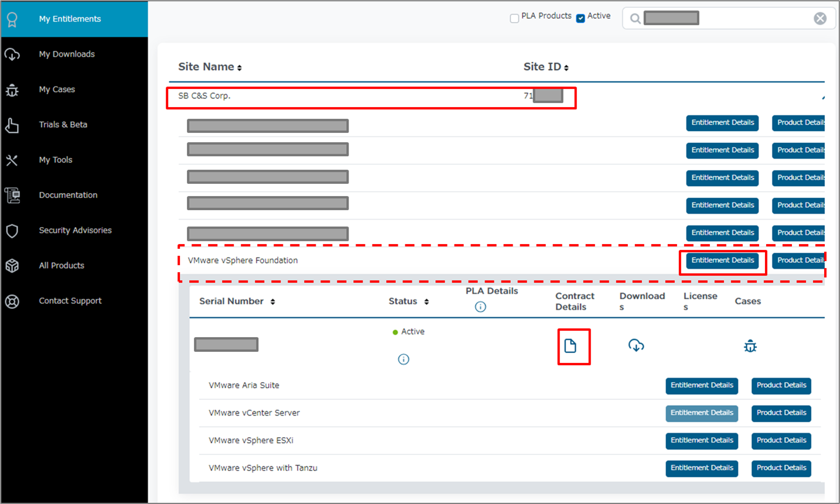Screen dimensions: 840x504
Task: Click Product Details for VMware vSphere Foundation
Action: point(798,260)
